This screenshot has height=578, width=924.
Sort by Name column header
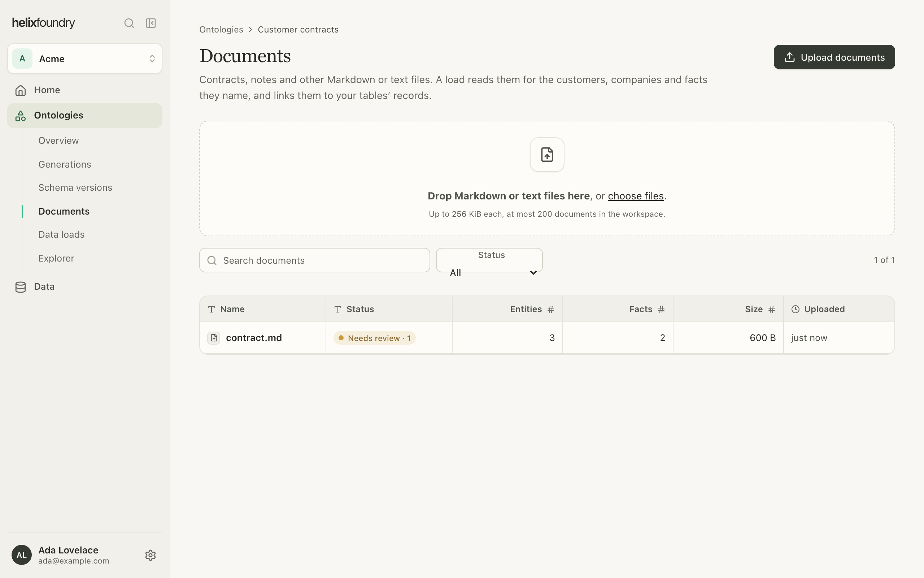coord(263,309)
